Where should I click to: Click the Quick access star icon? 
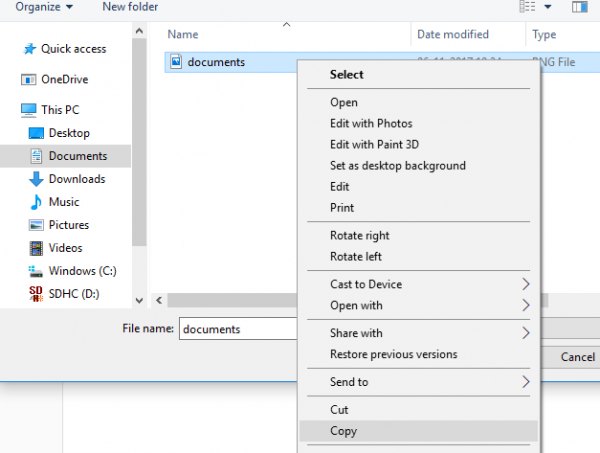tap(29, 48)
